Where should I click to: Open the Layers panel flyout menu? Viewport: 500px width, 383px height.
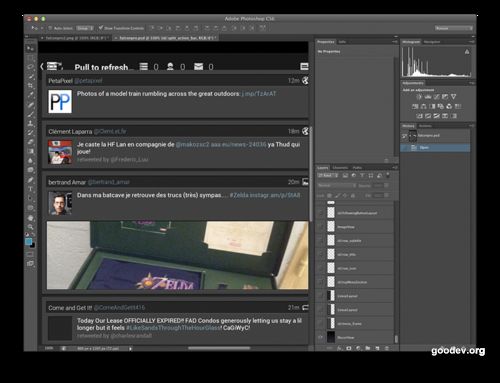coord(395,168)
